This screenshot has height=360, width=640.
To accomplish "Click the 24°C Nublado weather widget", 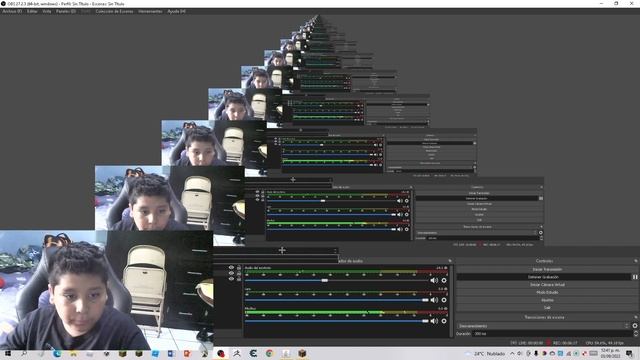I will click(486, 353).
